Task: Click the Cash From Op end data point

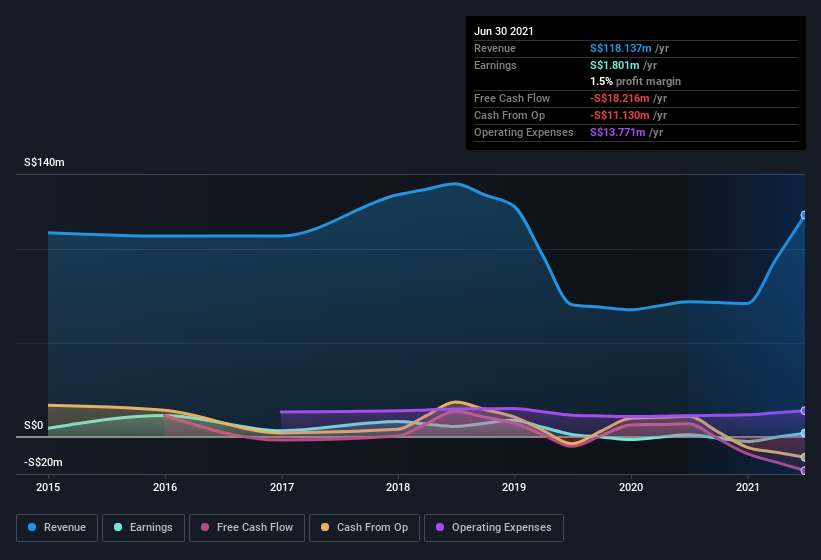Action: pos(804,457)
